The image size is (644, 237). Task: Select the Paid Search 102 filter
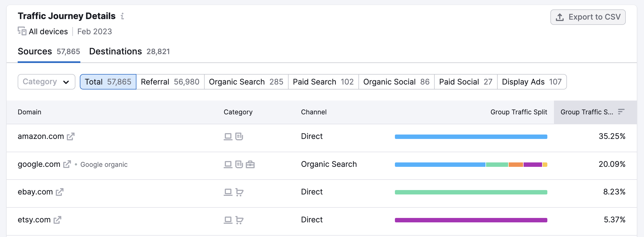323,82
